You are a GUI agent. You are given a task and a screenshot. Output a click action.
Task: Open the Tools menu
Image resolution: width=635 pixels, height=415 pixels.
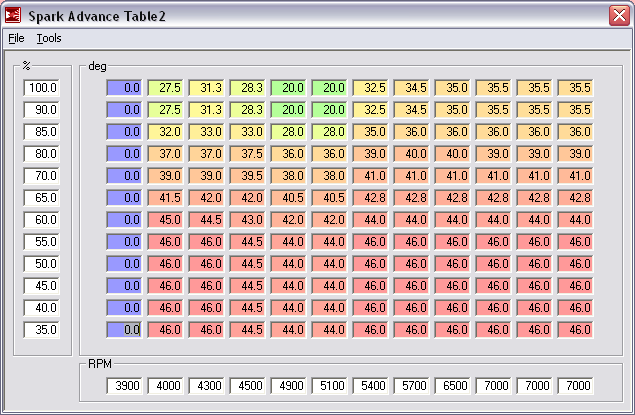[x=49, y=38]
